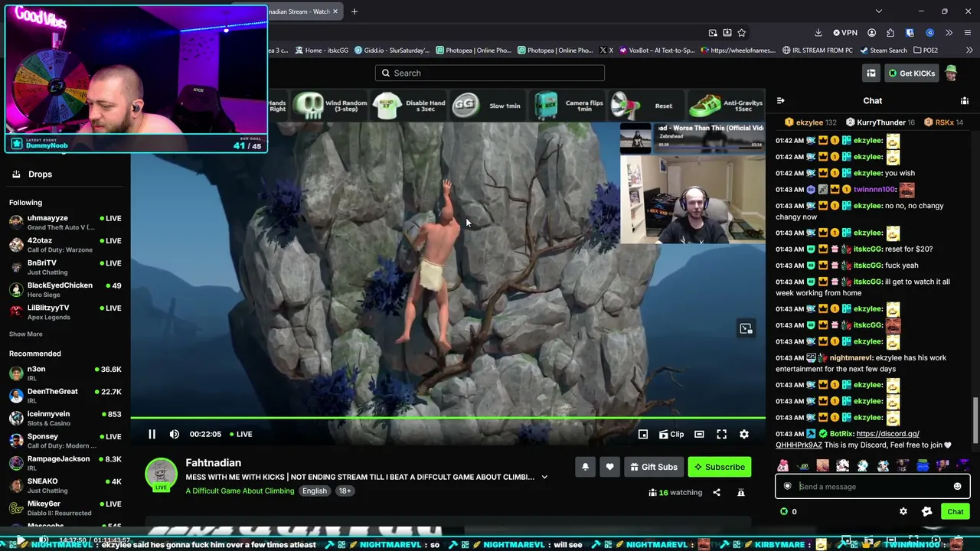Expand Following list with Show More
This screenshot has width=980, height=551.
[x=26, y=334]
